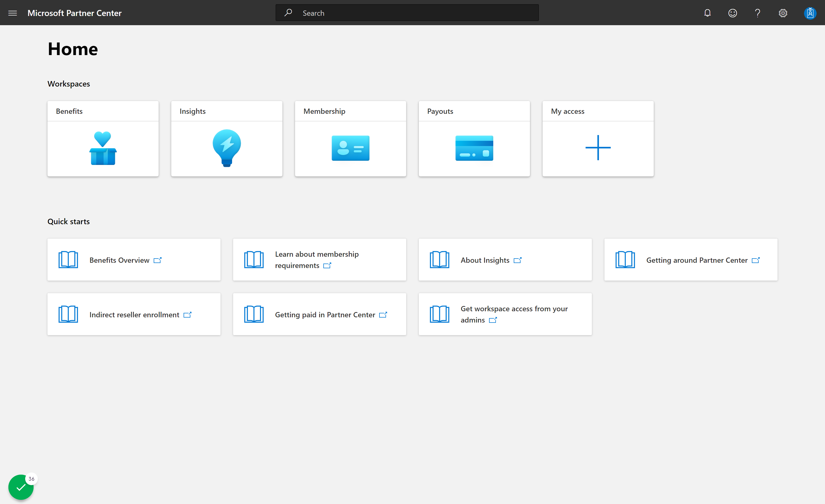Open the Benefits workspace title

[69, 111]
